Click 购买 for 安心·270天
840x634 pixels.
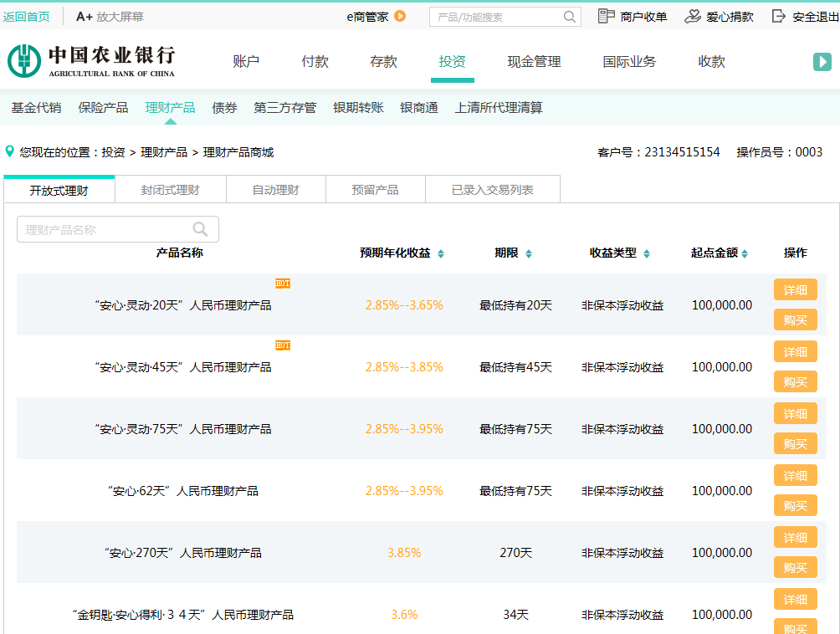(x=796, y=567)
